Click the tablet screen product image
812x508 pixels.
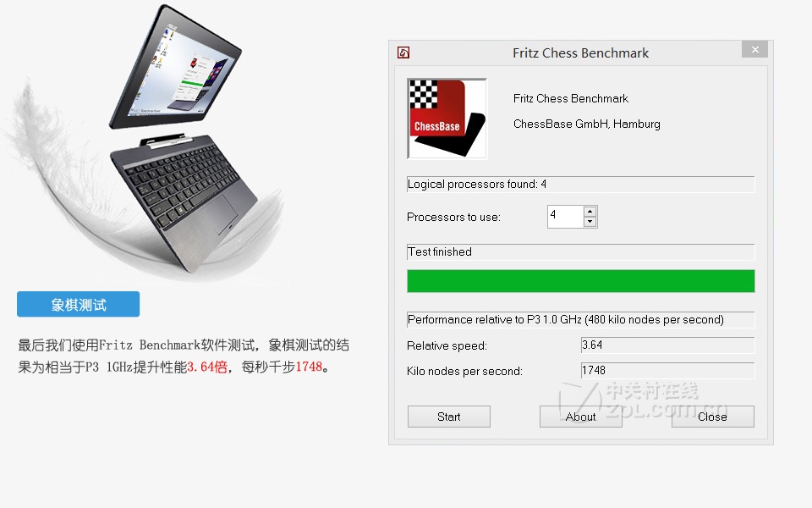(176, 68)
